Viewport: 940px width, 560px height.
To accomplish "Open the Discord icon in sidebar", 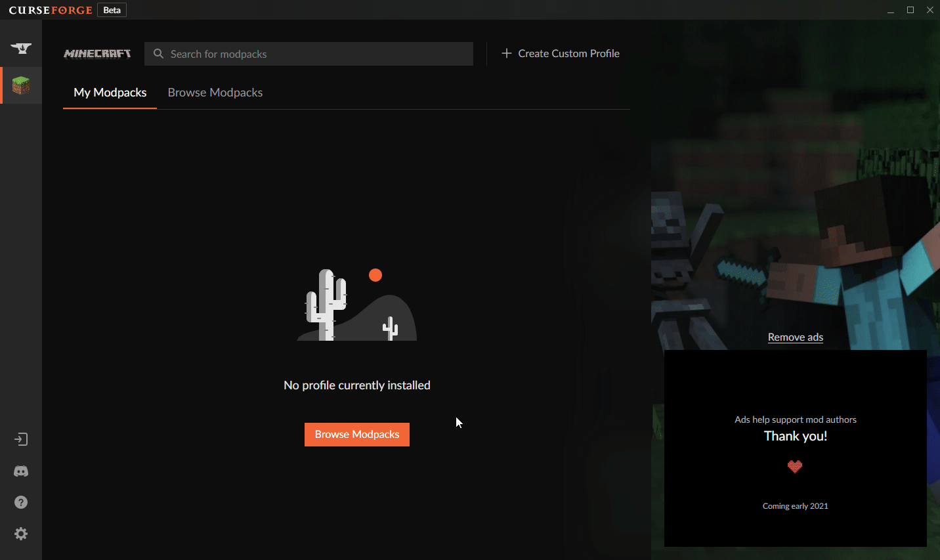I will point(21,471).
